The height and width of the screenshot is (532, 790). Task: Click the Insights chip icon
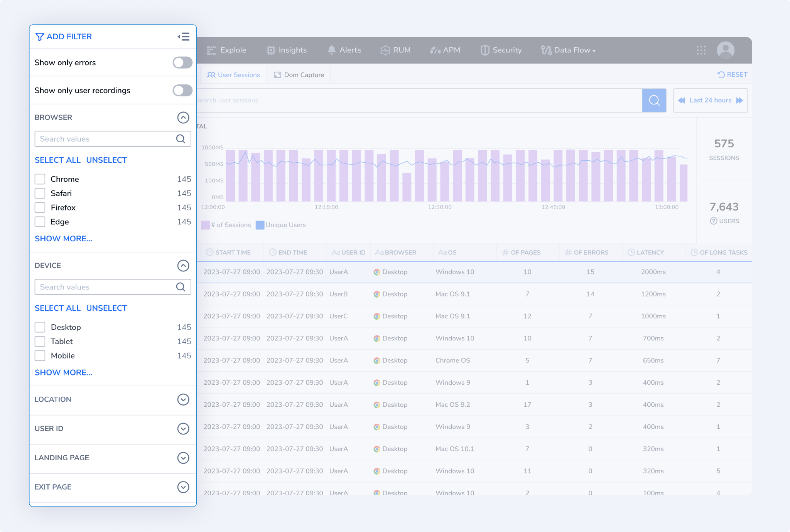[x=271, y=50]
